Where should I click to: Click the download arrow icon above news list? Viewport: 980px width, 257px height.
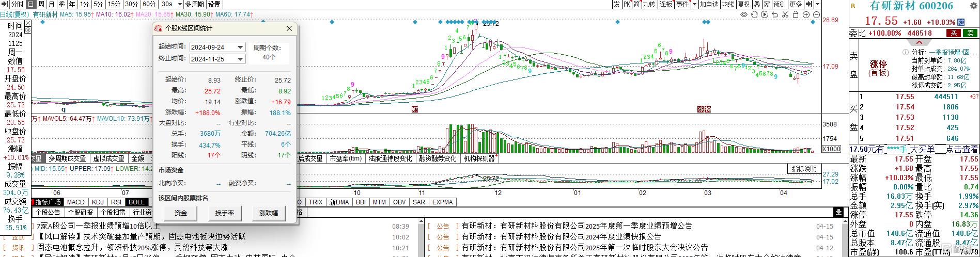tap(838, 213)
